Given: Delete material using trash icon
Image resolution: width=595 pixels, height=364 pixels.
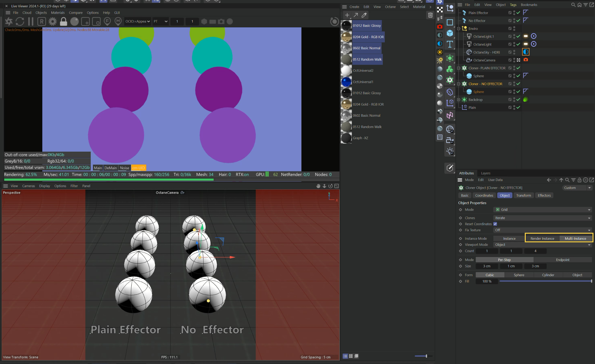Looking at the screenshot, I should 430,15.
